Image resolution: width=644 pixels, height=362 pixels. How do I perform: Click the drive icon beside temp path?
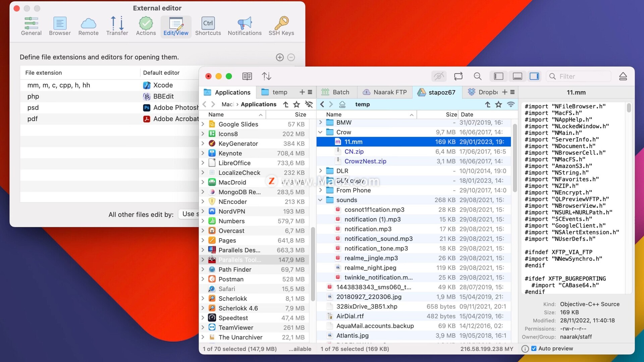342,105
